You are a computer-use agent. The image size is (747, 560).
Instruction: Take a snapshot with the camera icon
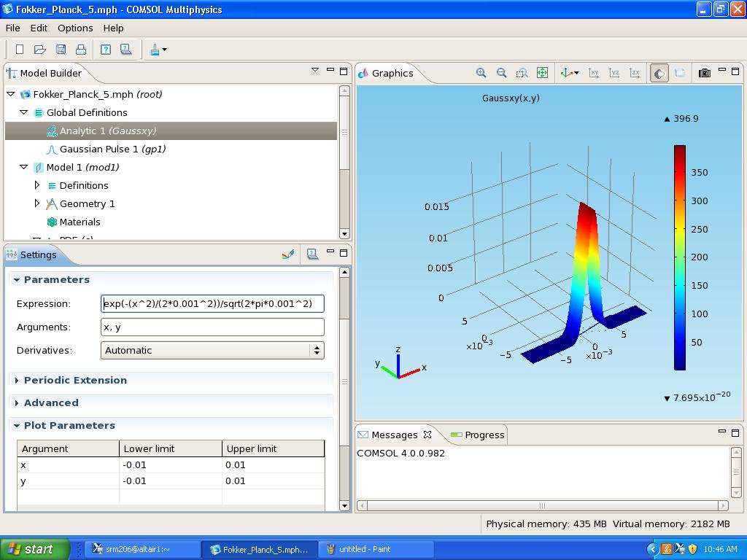[704, 73]
